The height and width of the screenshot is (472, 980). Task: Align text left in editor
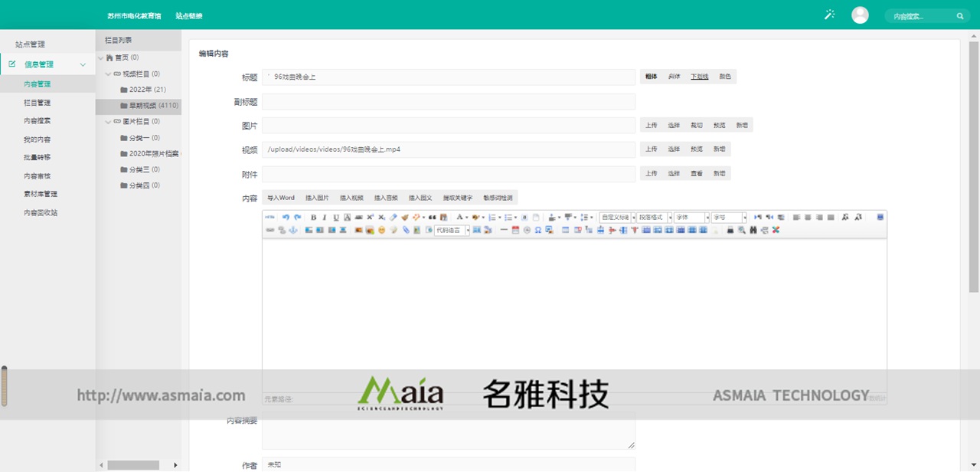(x=796, y=218)
